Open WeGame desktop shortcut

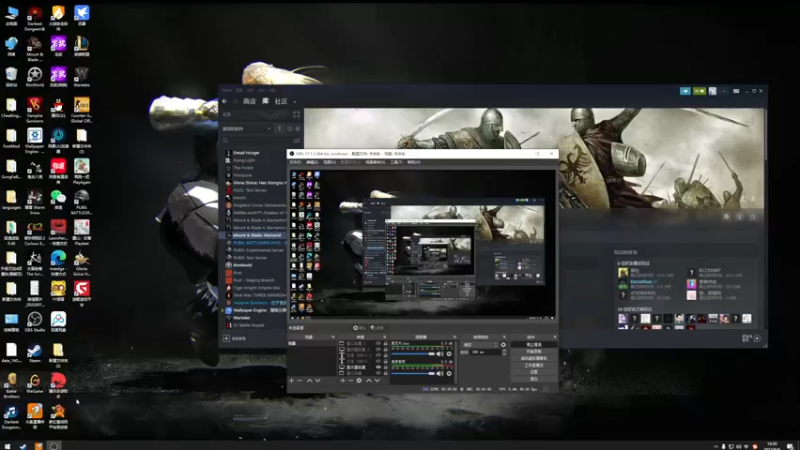pyautogui.click(x=35, y=384)
